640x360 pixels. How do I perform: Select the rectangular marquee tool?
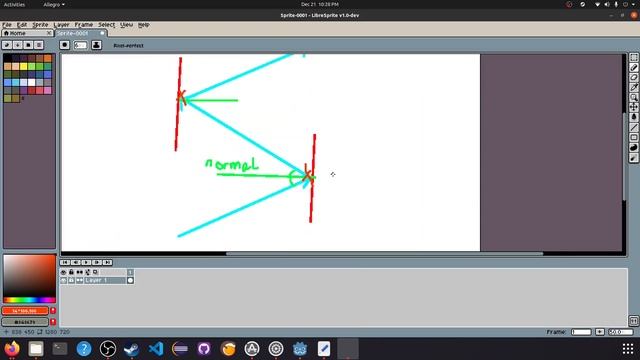(x=633, y=58)
